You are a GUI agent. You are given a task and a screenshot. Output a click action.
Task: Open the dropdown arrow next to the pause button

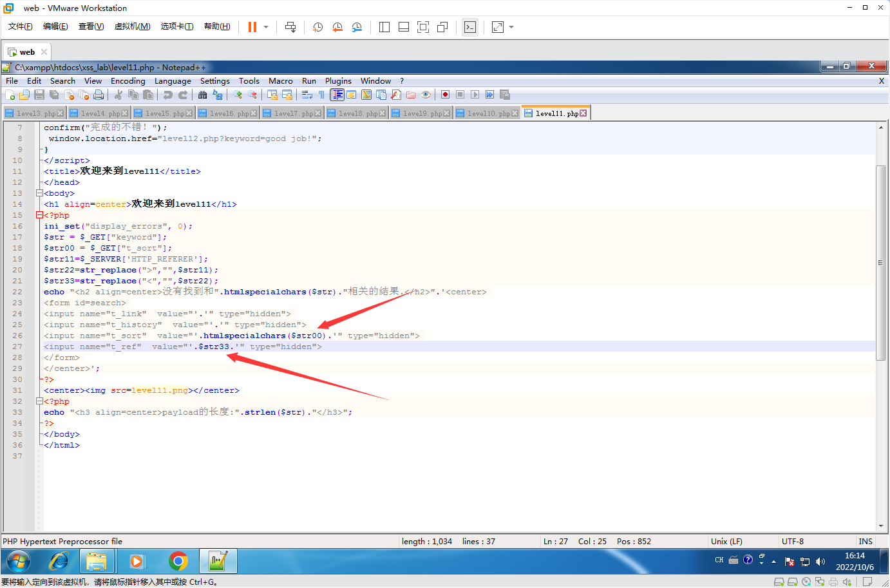(x=266, y=27)
